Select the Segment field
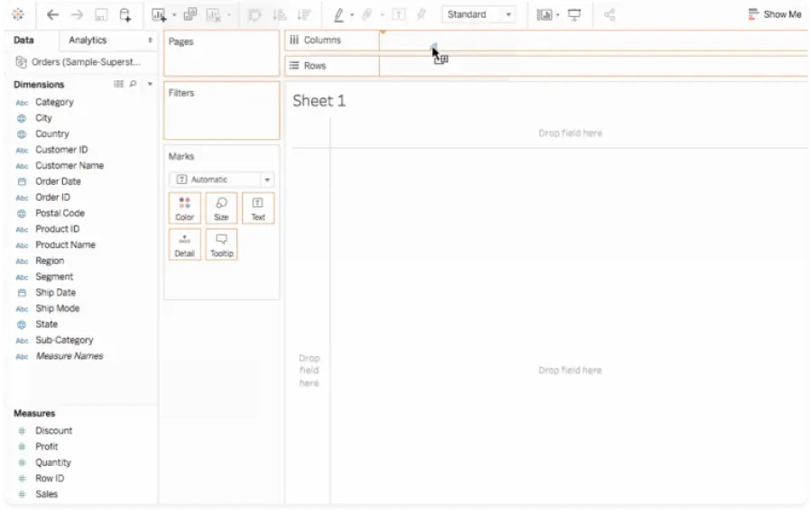Screen dimensions: 812x512 (54, 277)
